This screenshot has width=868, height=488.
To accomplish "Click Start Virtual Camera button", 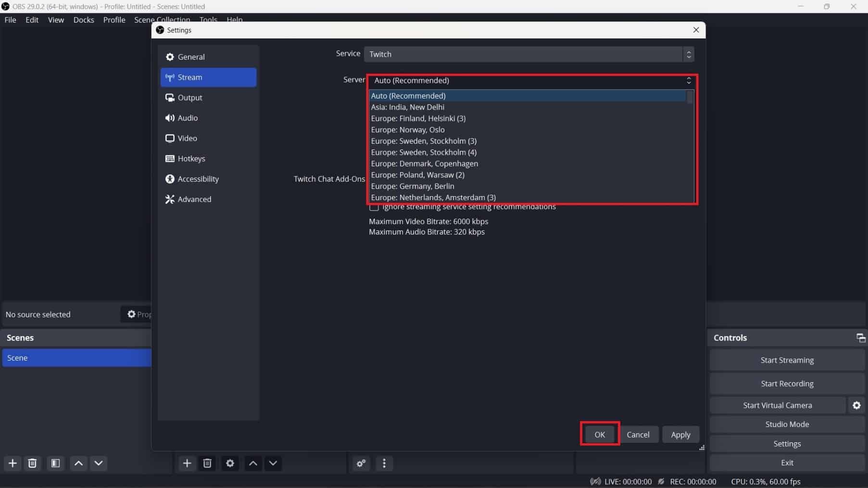I will 778,405.
